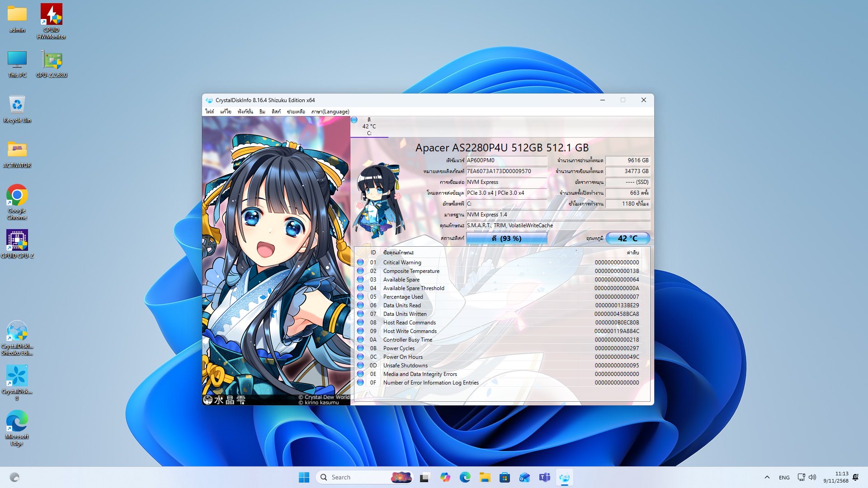Screen dimensions: 868x488
Task: Open CrystalDiskInfo from the taskbar
Action: click(564, 478)
